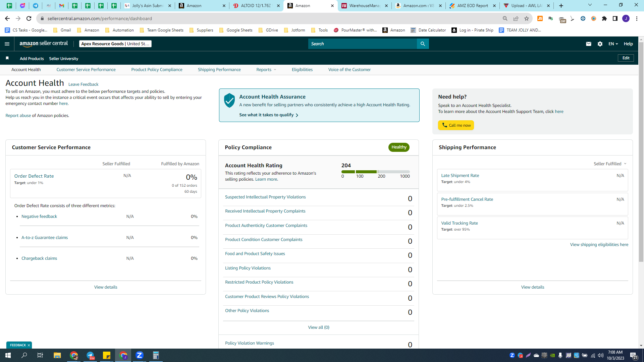
Task: Open the Late Shipment Rate link
Action: [460, 176]
